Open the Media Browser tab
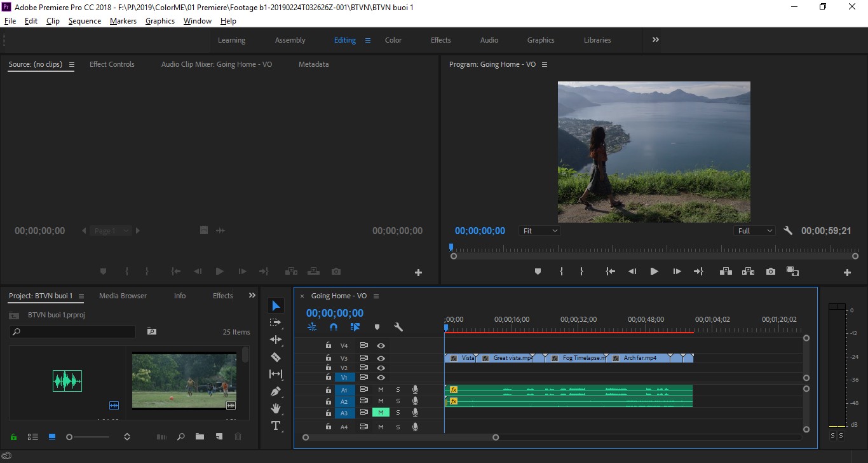The height and width of the screenshot is (463, 868). coord(123,296)
